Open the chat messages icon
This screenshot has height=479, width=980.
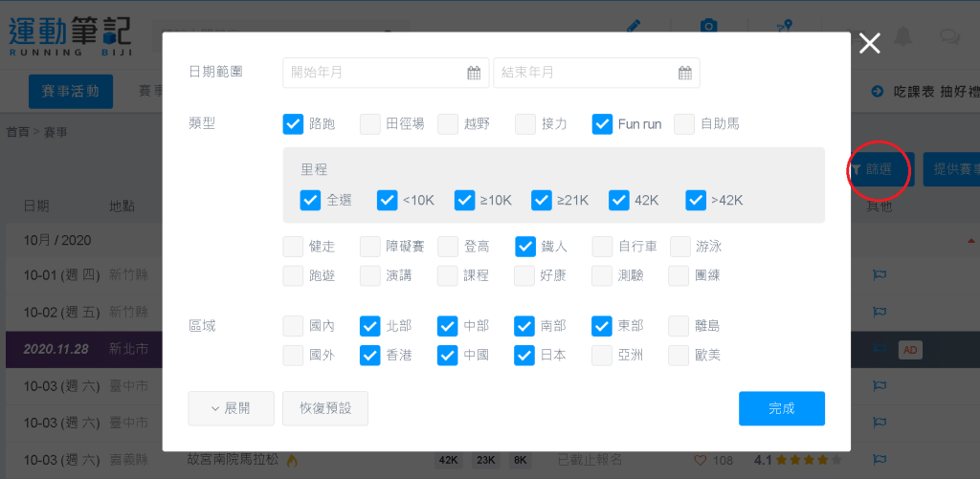coord(949,36)
